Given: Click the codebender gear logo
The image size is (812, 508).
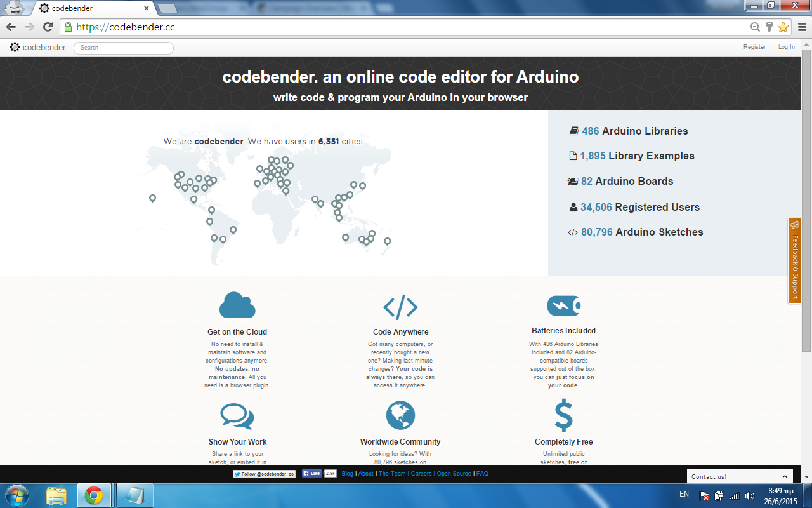Looking at the screenshot, I should (x=15, y=47).
